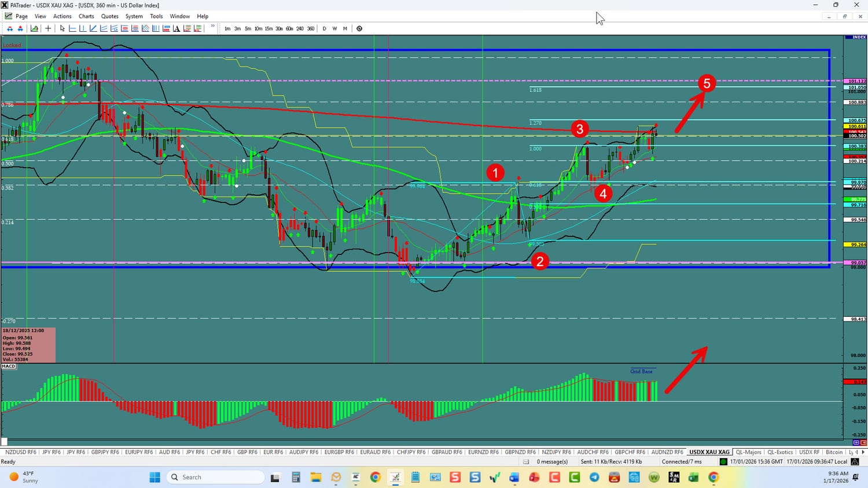Select the crosshair cursor tool
The width and height of the screenshot is (868, 488).
pos(48,28)
